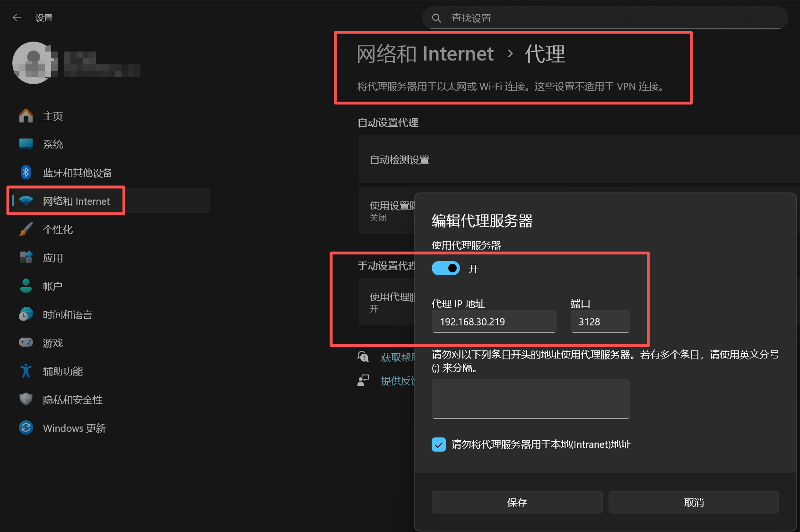Click the 自动检测设置 row
The image size is (800, 532).
pyautogui.click(x=579, y=159)
